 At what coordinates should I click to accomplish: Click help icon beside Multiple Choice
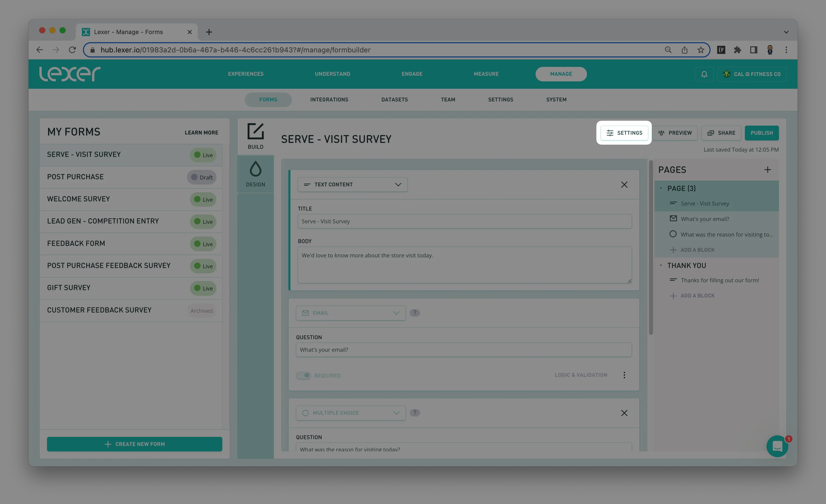(415, 412)
